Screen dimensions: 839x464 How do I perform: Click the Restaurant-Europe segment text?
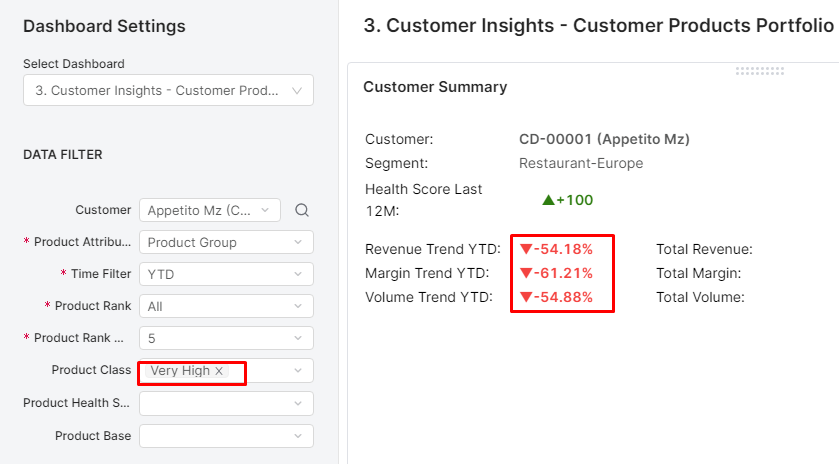[x=581, y=163]
